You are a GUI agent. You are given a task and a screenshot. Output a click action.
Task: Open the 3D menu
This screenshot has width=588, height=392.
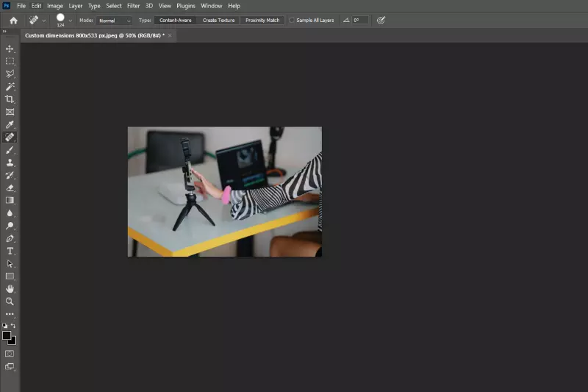[x=149, y=6]
